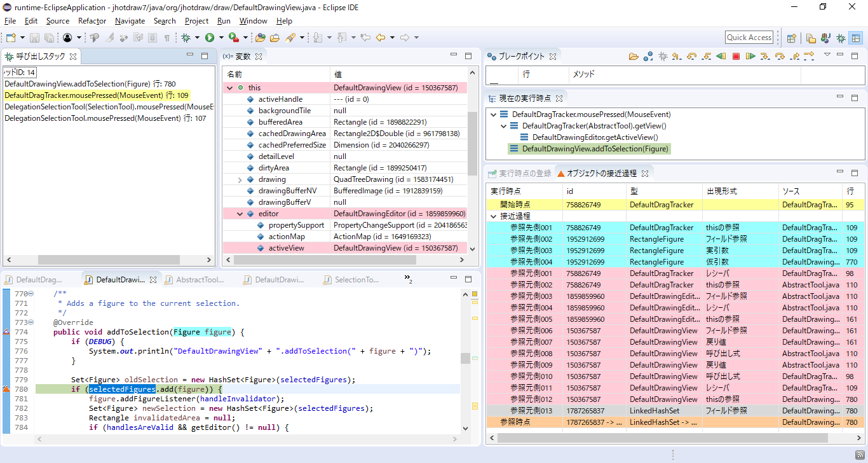Collapse the 接近過程 group row
The height and width of the screenshot is (463, 868).
(494, 216)
